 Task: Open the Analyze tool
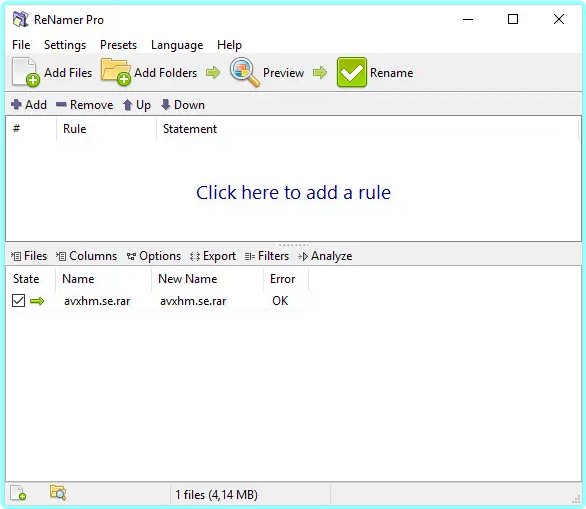tap(325, 256)
